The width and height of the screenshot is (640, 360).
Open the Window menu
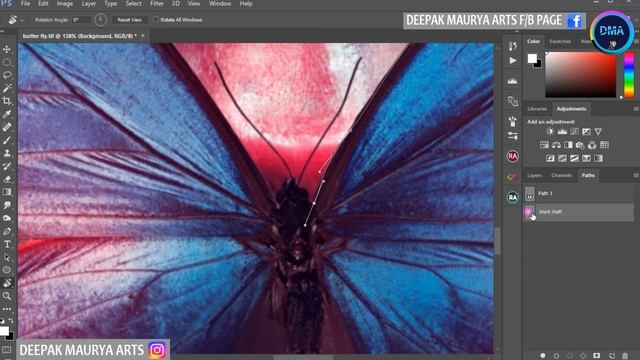click(220, 4)
